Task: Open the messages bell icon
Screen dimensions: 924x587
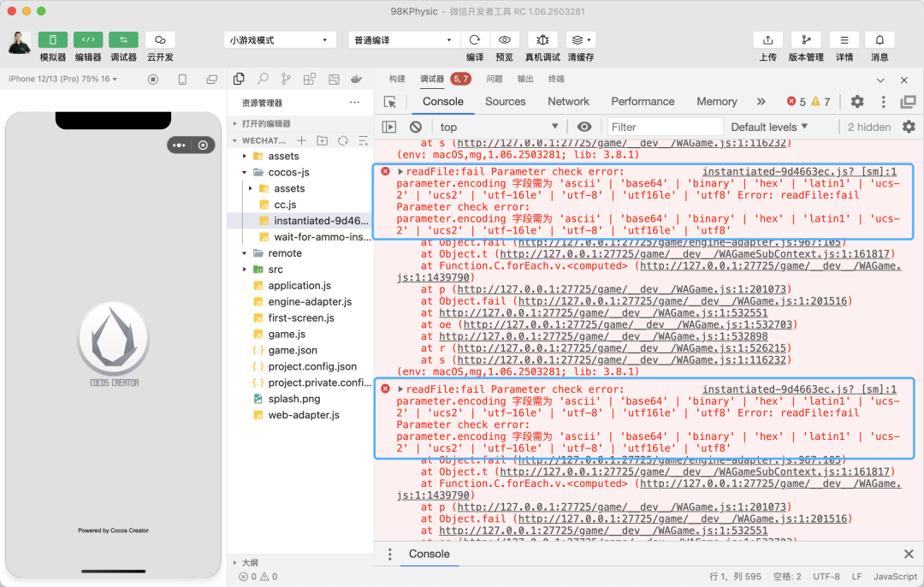Action: tap(880, 39)
